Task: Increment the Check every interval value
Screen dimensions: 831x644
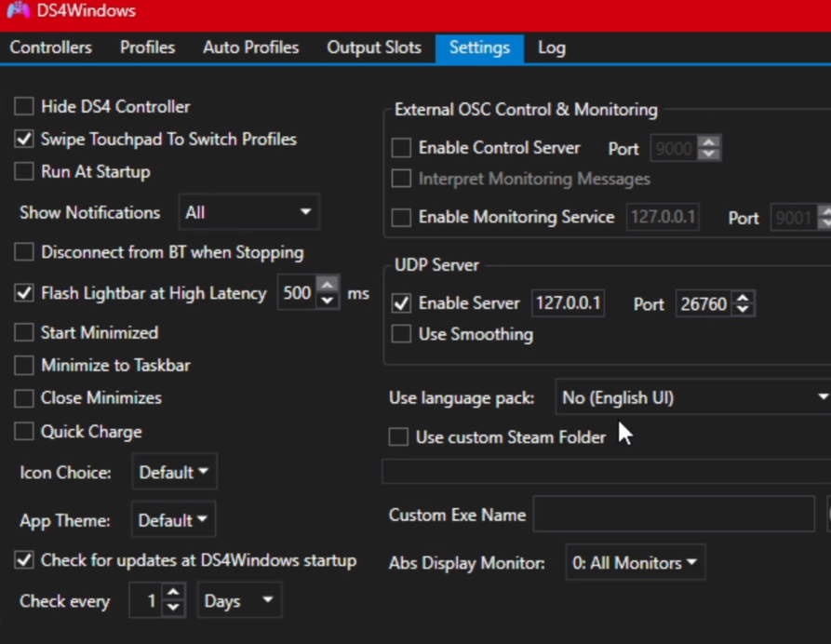Action: click(x=174, y=592)
